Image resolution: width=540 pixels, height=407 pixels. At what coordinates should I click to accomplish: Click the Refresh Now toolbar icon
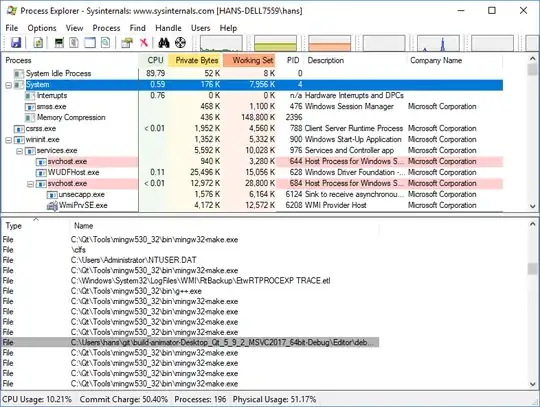(x=38, y=43)
